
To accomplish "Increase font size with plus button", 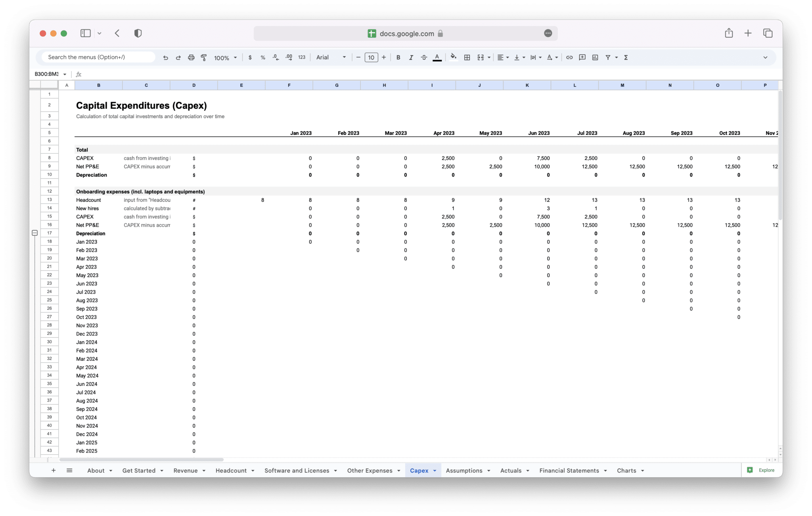I will (384, 57).
